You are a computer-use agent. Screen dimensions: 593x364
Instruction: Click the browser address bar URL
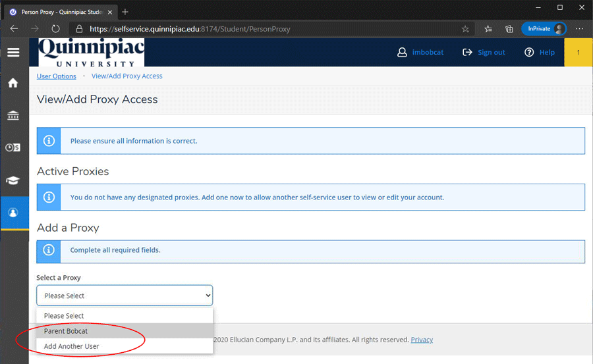tap(264, 29)
